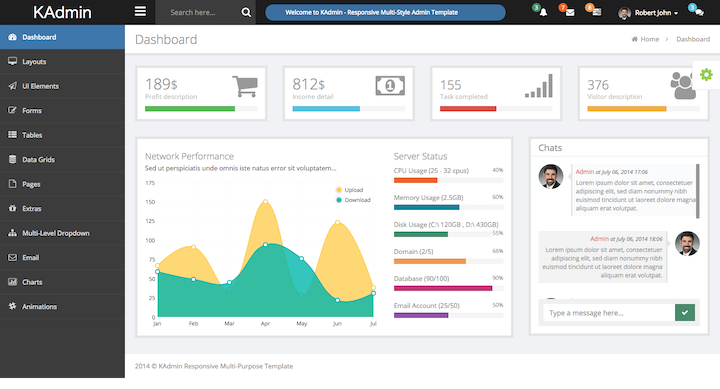Open the Extras sidebar item
Image resolution: width=720 pixels, height=389 pixels.
(62, 209)
